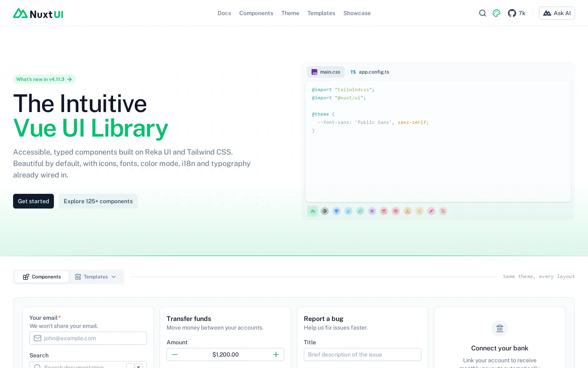Click the 'Transfer funds' heading
Screen dimensions: 588x368
[189, 319]
